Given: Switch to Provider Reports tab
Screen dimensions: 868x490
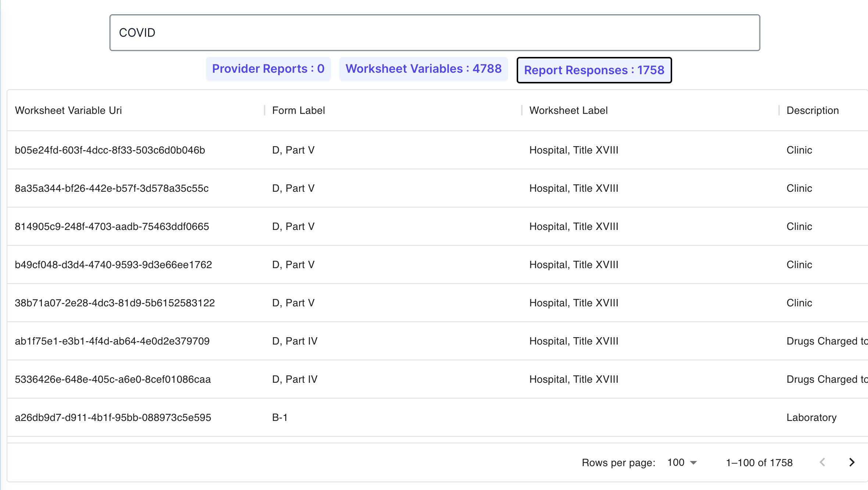Looking at the screenshot, I should tap(268, 69).
